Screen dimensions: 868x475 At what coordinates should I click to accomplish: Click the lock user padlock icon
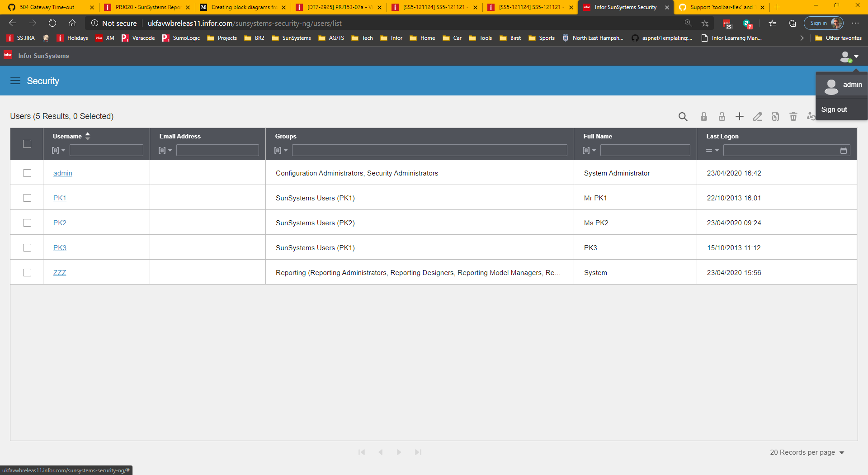704,117
